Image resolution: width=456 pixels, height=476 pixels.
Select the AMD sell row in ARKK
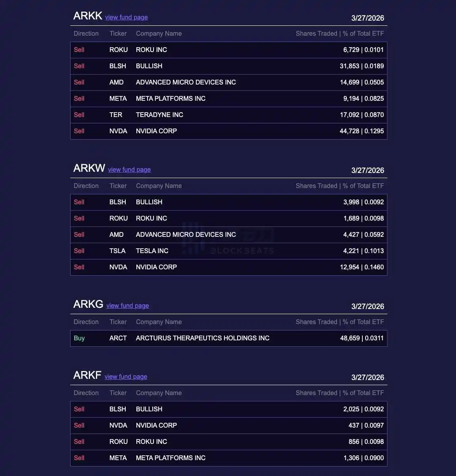(229, 83)
